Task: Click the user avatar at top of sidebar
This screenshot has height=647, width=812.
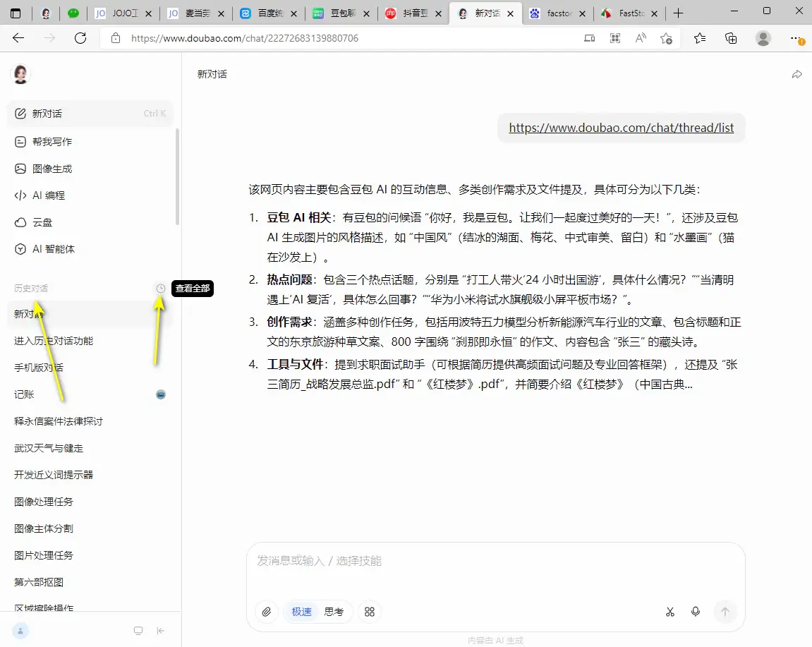Action: (20, 75)
